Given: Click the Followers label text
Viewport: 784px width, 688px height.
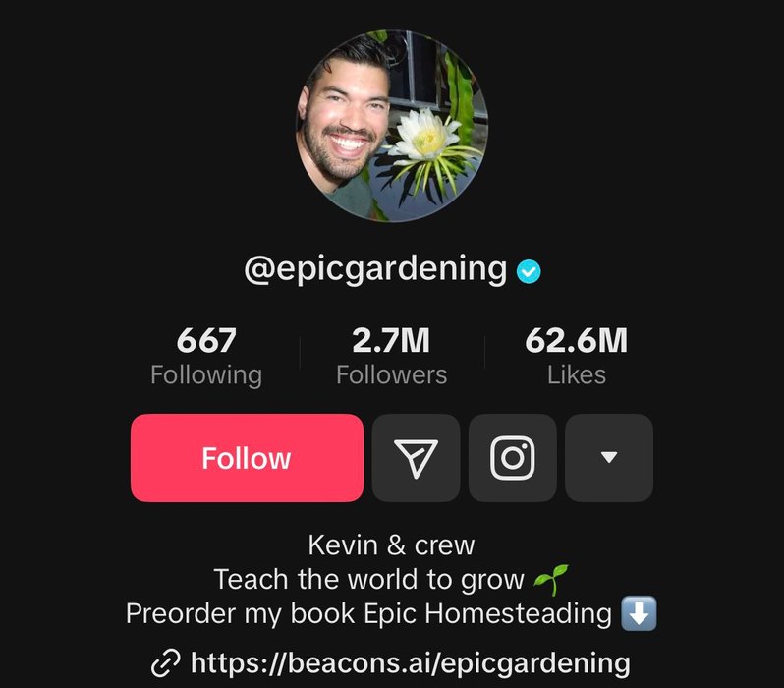Looking at the screenshot, I should [x=391, y=374].
